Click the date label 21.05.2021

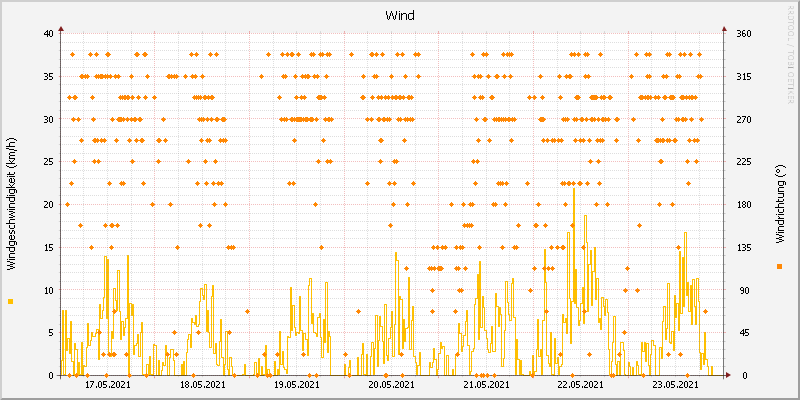tap(486, 384)
